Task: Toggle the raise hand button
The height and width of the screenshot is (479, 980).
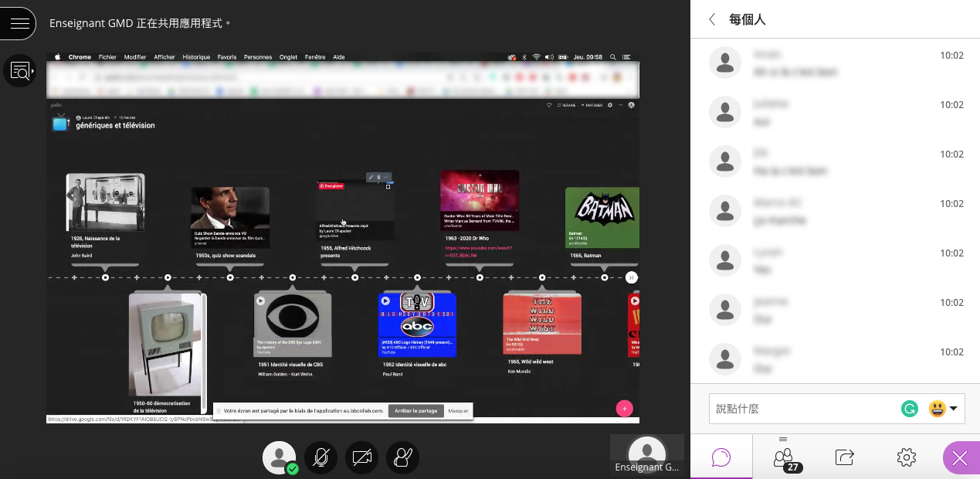Action: pyautogui.click(x=402, y=457)
